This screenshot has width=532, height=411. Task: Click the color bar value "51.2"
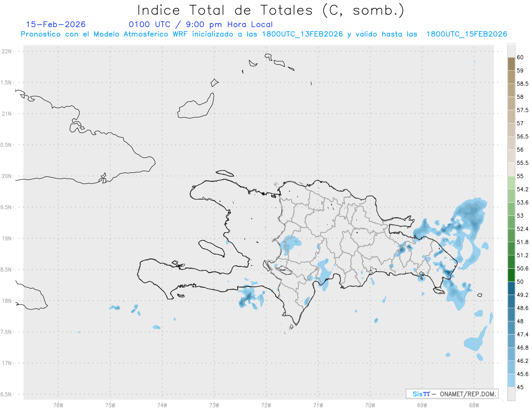[x=522, y=255]
